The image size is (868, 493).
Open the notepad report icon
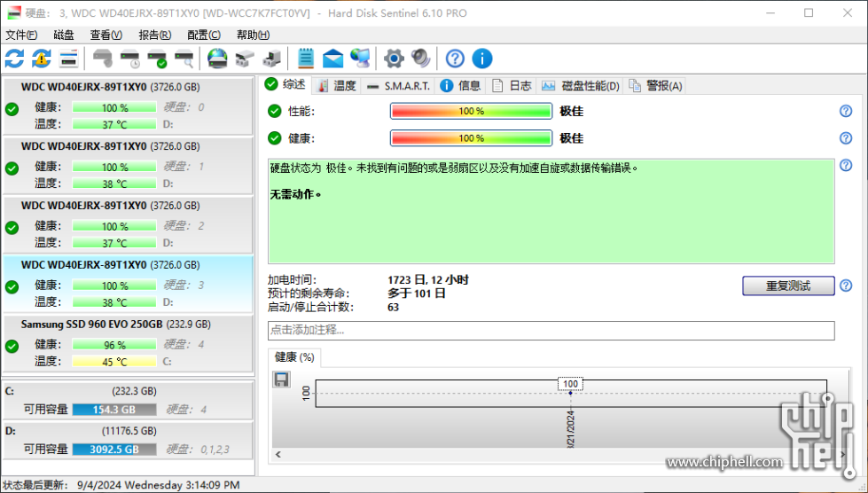click(306, 59)
